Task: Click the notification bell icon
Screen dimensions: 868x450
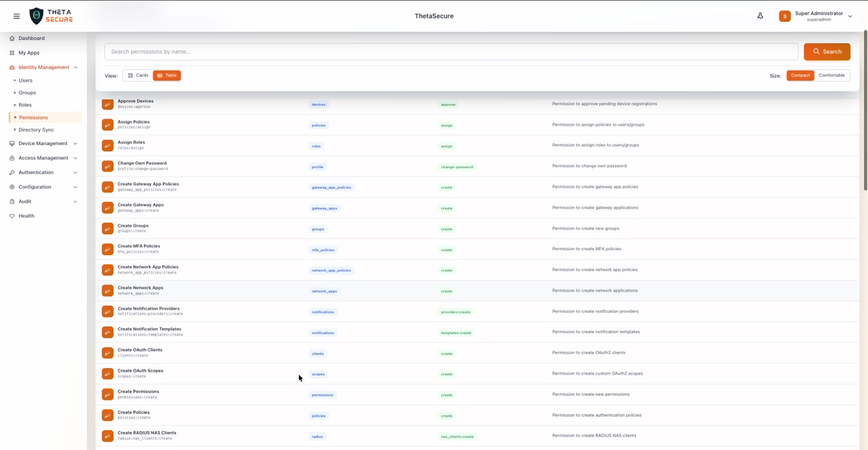Action: [x=760, y=16]
